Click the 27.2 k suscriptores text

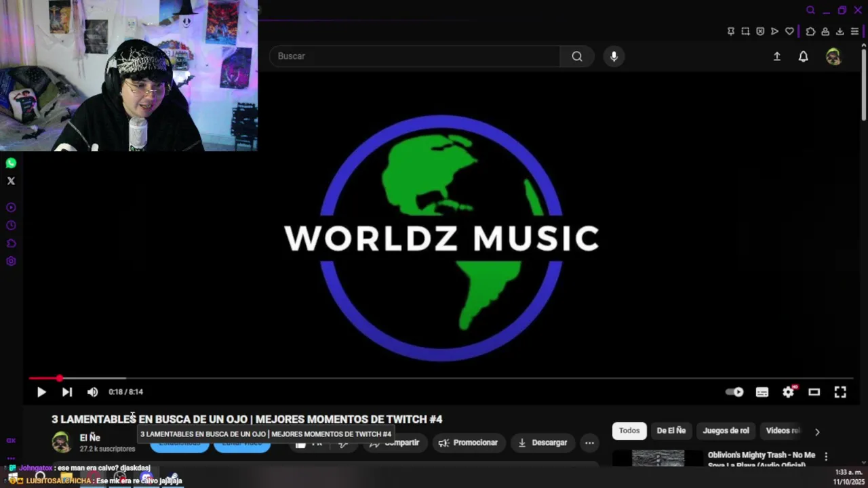[107, 449]
